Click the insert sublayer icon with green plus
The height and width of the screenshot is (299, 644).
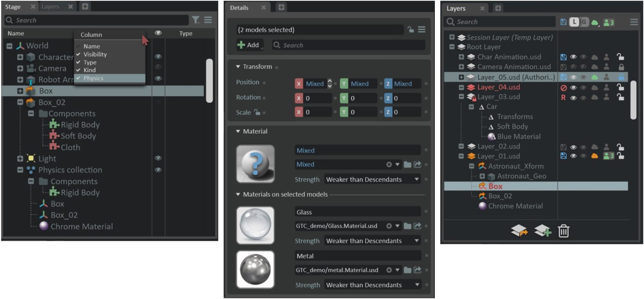pos(542,231)
